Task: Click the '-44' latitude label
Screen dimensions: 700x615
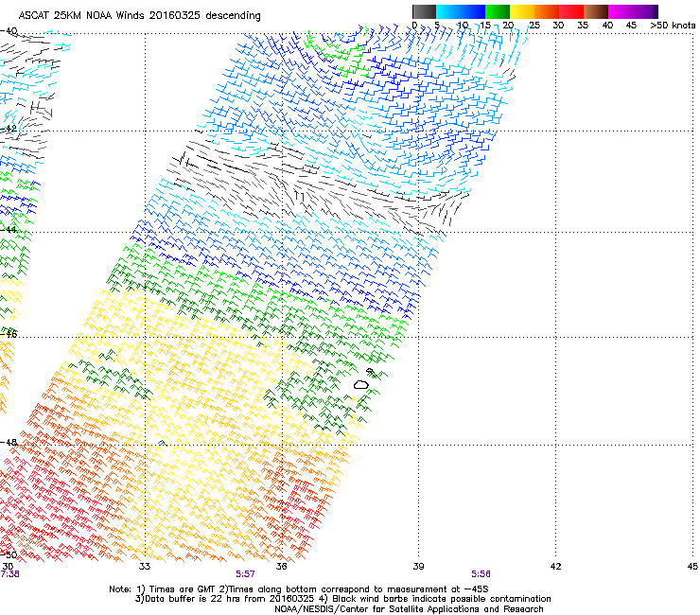Action: click(x=9, y=230)
